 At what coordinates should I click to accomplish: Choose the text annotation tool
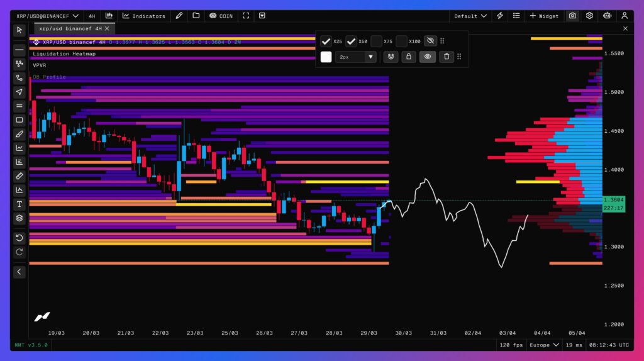[19, 204]
